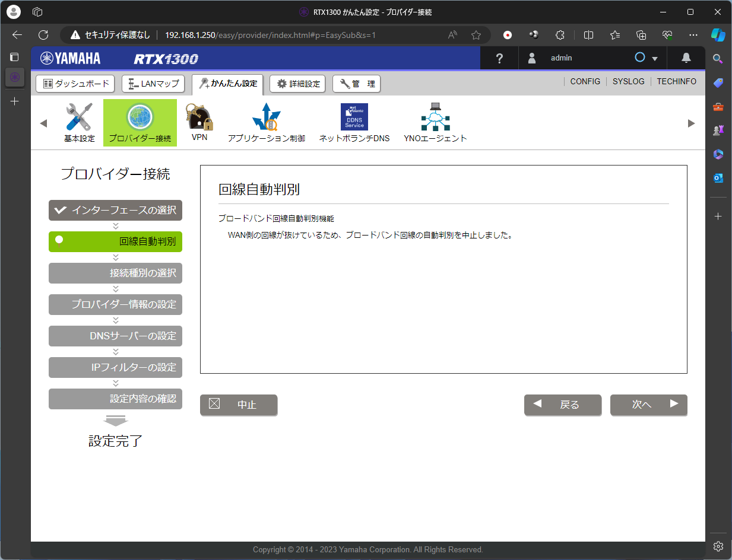Add page to favorites star icon
Screen dimensions: 732x560
(476, 35)
